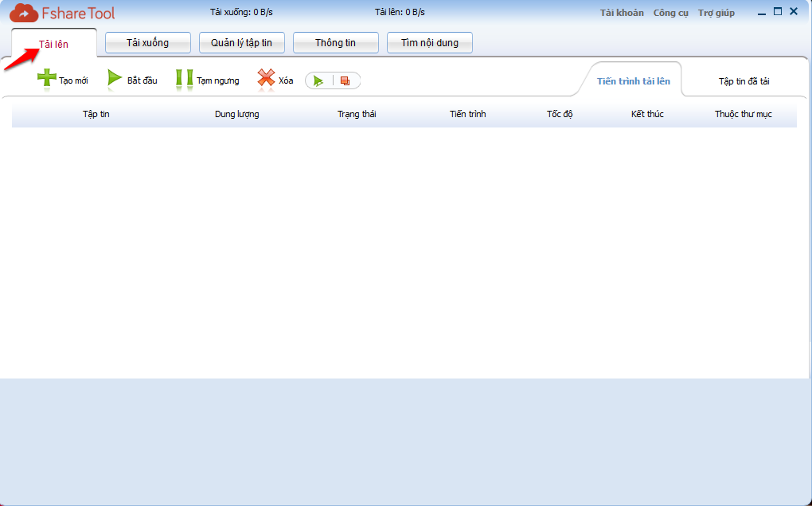Click the small green start-all arrow icon
The width and height of the screenshot is (812, 506).
point(318,80)
